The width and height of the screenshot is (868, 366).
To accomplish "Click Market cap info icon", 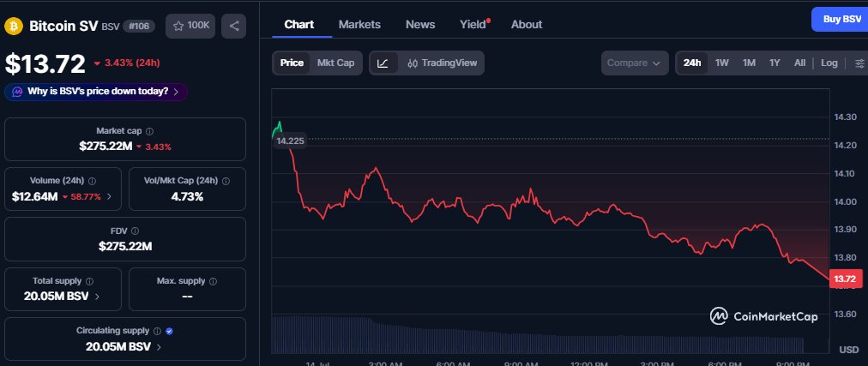I will [x=149, y=132].
